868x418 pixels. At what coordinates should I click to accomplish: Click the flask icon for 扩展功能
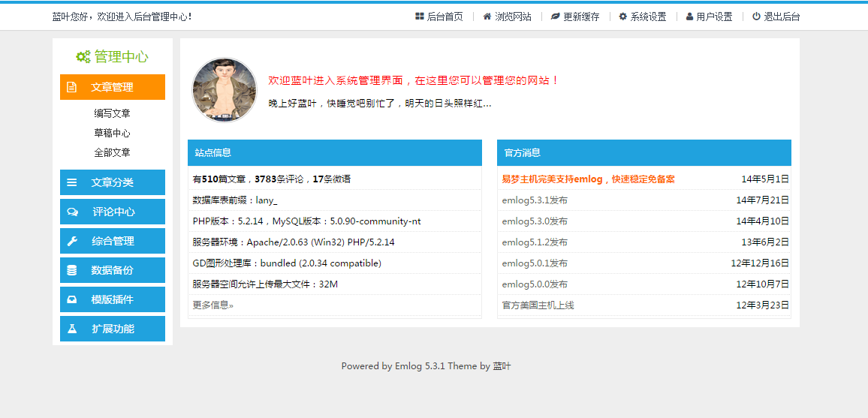click(72, 329)
